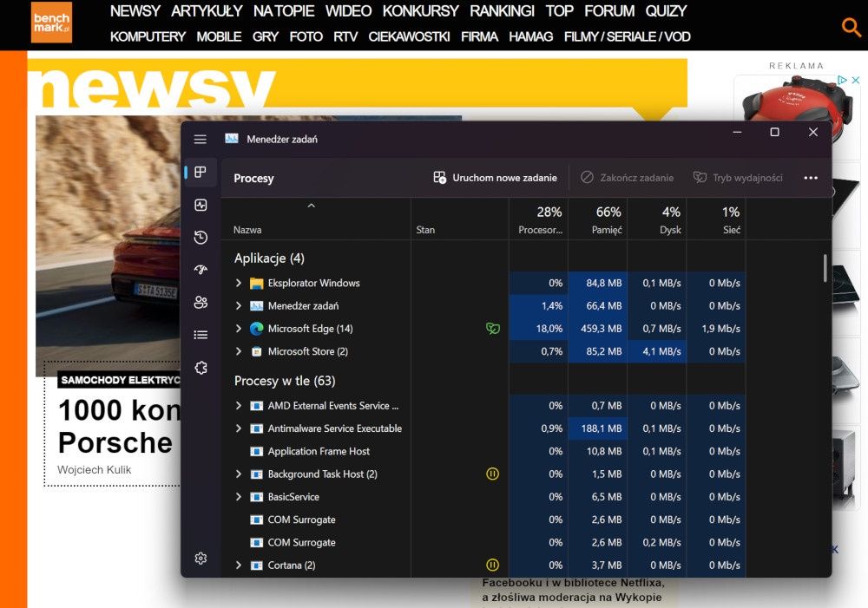The width and height of the screenshot is (868, 608).
Task: Click Tryb wydajności button
Action: [x=738, y=178]
